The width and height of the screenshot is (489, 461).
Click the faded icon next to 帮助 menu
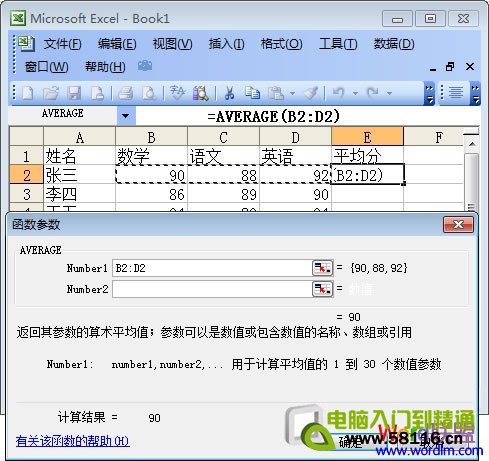pos(145,66)
